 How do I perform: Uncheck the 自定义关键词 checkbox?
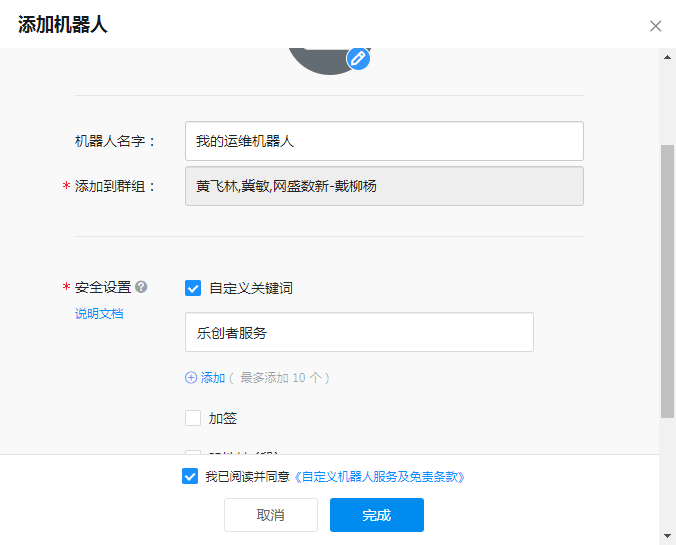193,288
